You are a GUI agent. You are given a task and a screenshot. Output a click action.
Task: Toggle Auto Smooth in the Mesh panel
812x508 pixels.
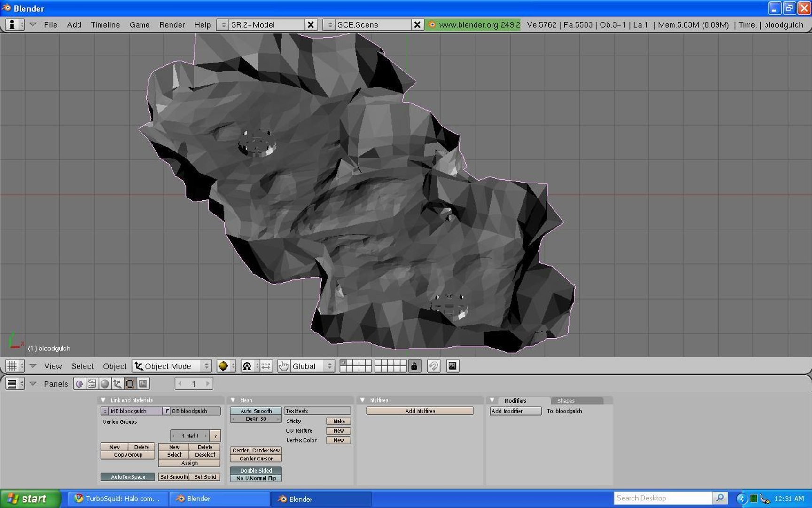point(256,411)
